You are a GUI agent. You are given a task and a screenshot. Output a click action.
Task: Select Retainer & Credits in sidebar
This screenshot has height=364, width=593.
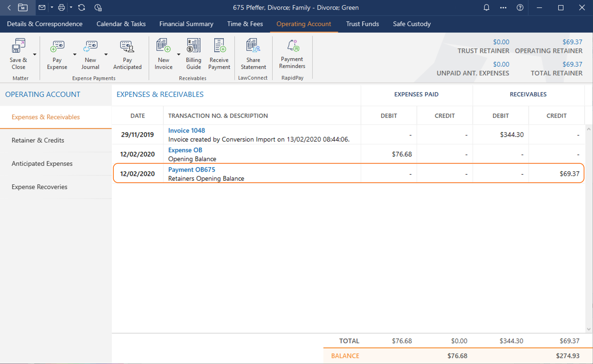tap(38, 140)
